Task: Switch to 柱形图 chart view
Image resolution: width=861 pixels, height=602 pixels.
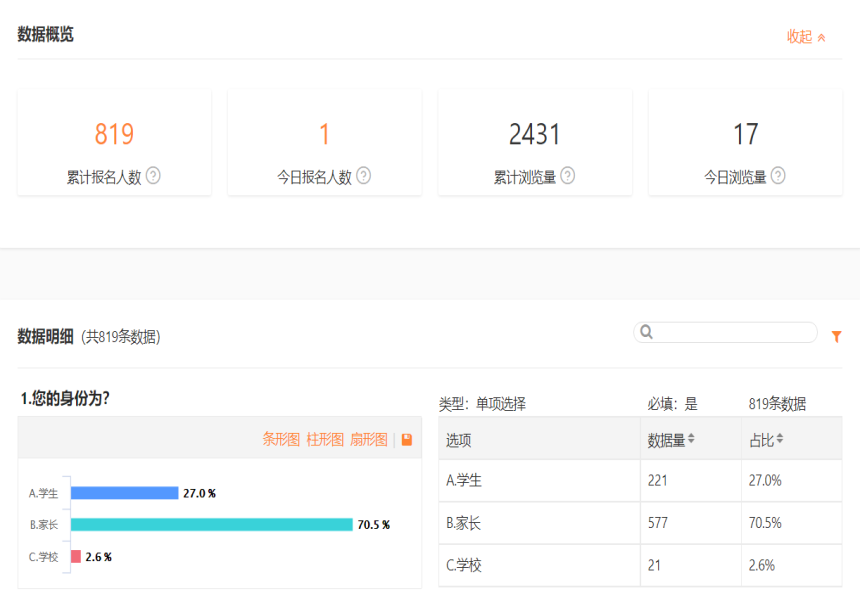Action: click(x=325, y=440)
